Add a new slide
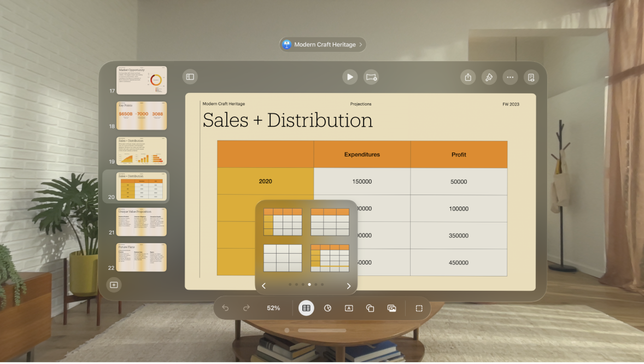Viewport: 644px width, 364px height. [114, 285]
